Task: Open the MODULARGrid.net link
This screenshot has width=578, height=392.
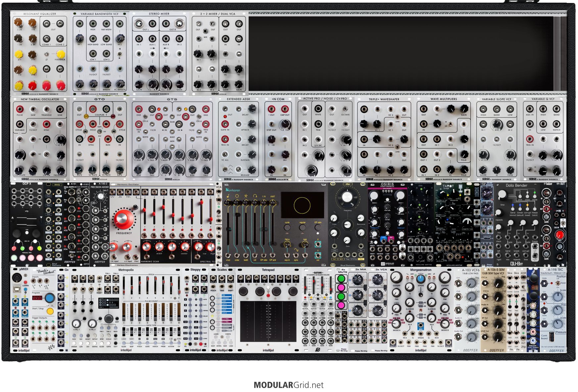Action: [x=289, y=385]
